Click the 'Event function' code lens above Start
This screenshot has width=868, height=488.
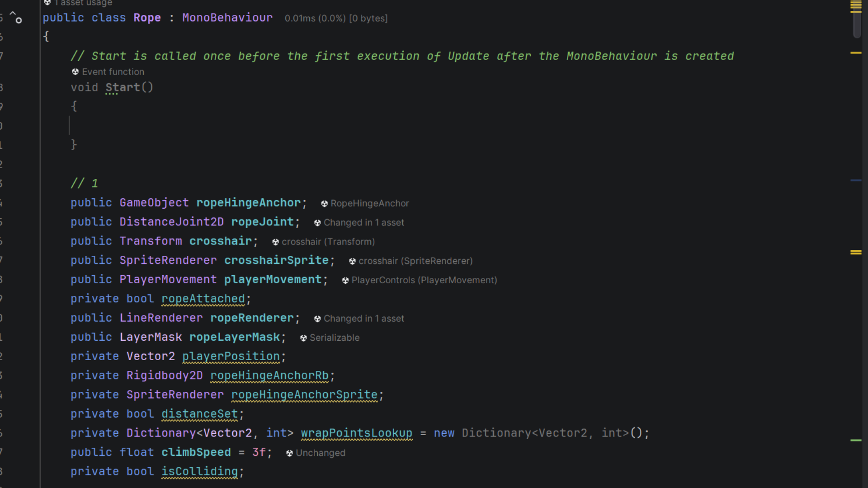click(x=113, y=72)
